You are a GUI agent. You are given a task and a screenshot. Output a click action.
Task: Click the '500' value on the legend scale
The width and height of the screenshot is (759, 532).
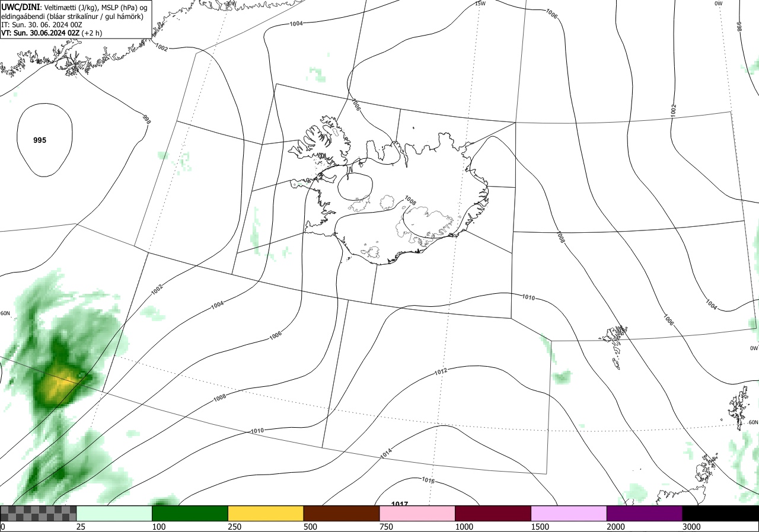[x=311, y=527]
